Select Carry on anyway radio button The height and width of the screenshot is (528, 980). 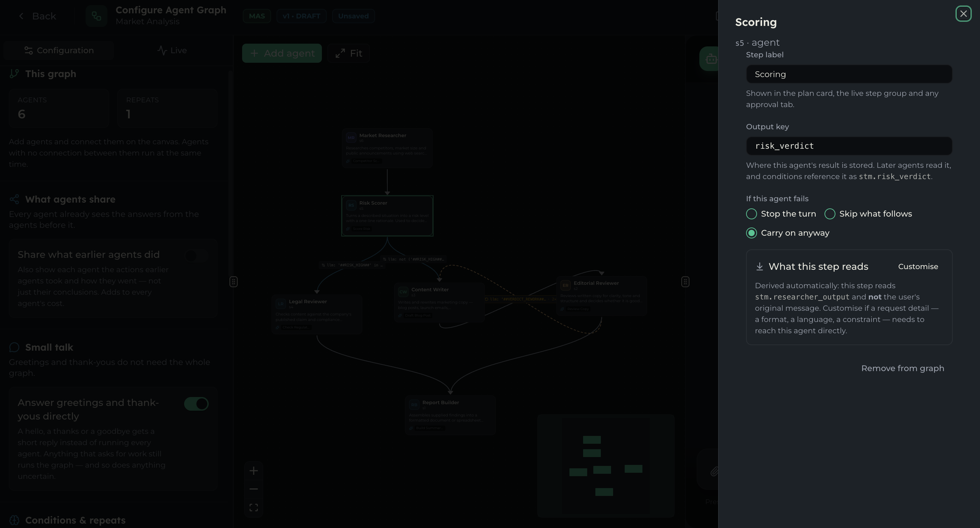click(787, 233)
